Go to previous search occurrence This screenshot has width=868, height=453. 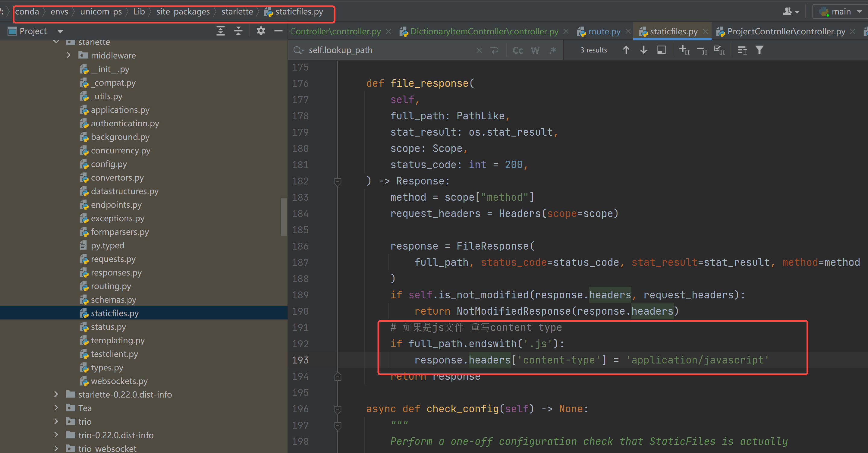coord(626,50)
